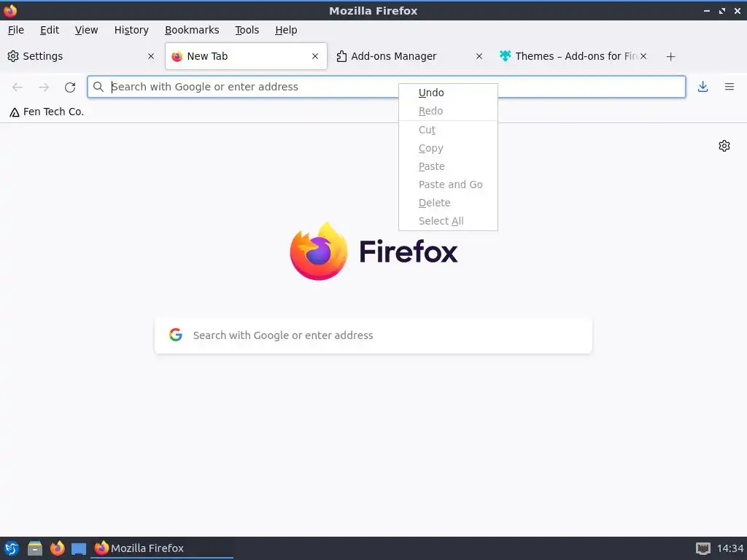
Task: Minimize the Firefox window
Action: [x=706, y=10]
